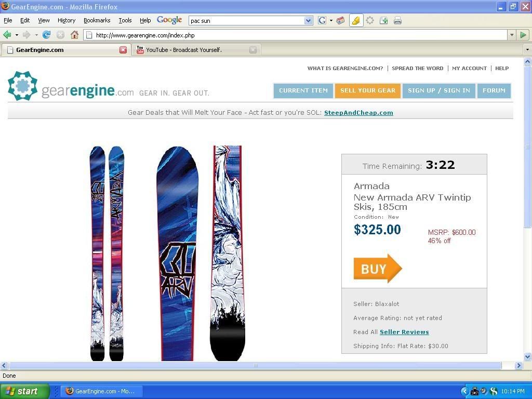Open the Bookmarks menu
This screenshot has height=399, width=532.
(97, 20)
